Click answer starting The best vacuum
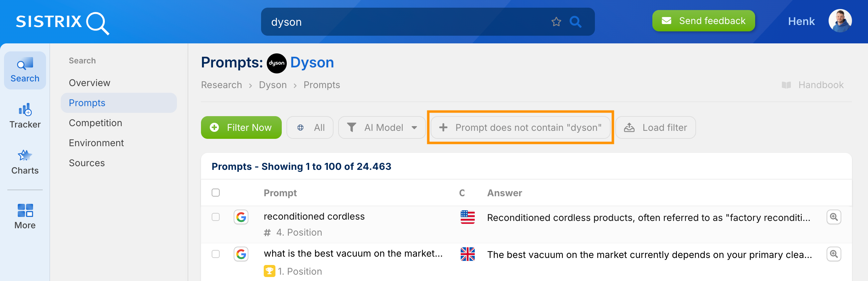This screenshot has width=868, height=281. 649,255
